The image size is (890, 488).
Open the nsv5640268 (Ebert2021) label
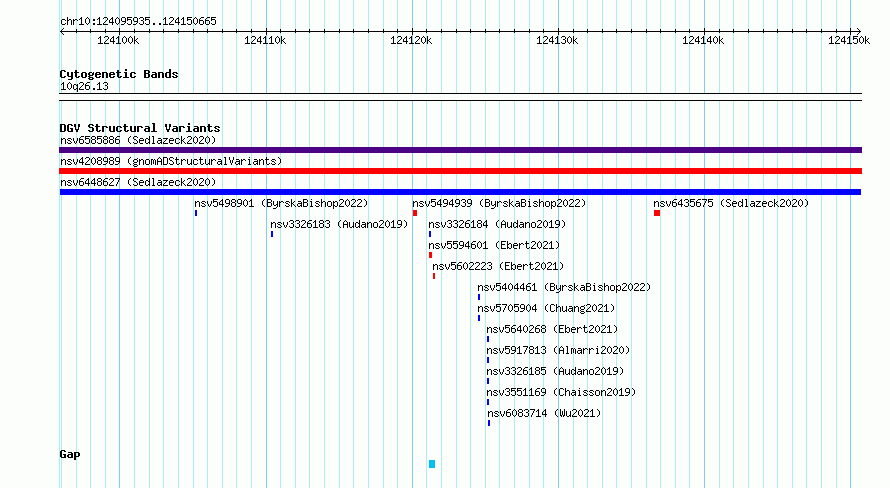click(x=552, y=329)
